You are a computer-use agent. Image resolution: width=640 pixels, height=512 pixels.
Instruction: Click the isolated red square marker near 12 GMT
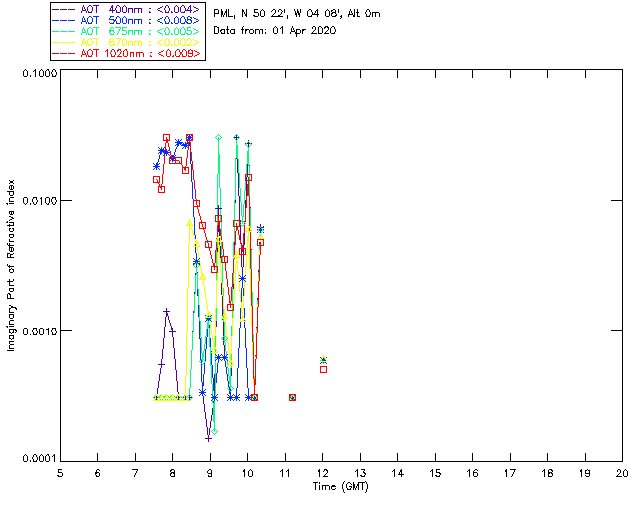(x=323, y=369)
